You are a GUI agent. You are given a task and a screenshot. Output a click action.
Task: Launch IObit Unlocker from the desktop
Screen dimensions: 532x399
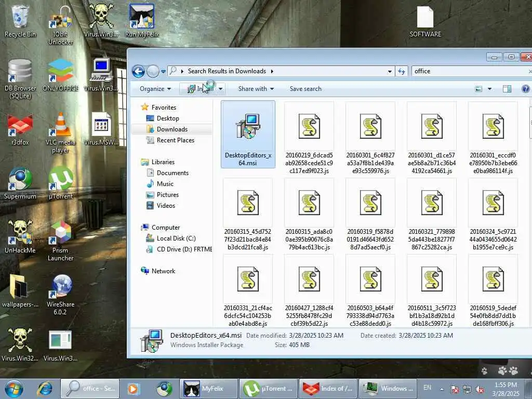[x=60, y=25]
